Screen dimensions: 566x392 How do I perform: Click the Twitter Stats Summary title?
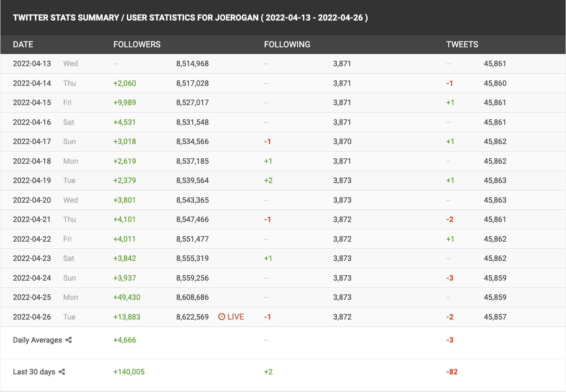pos(190,18)
